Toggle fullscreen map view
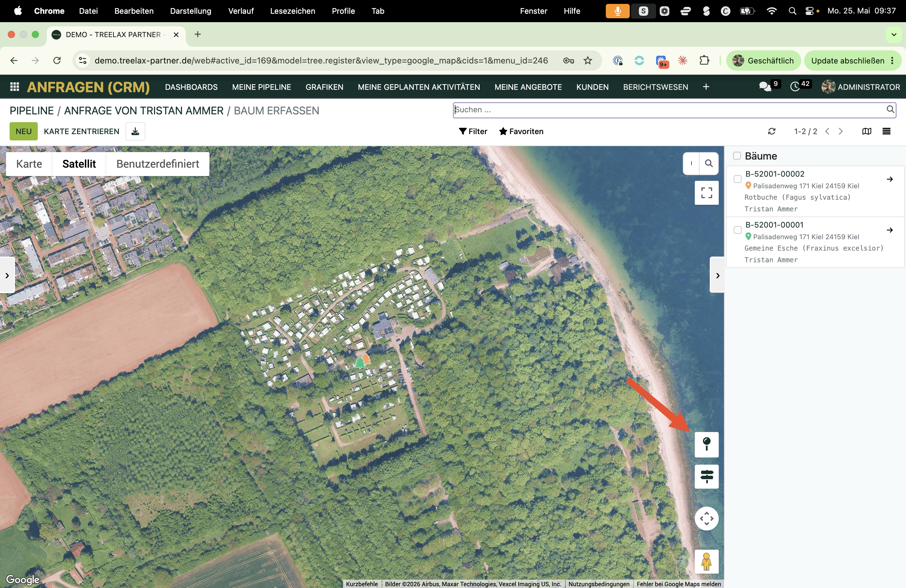Screen dimensions: 906x588 706,193
